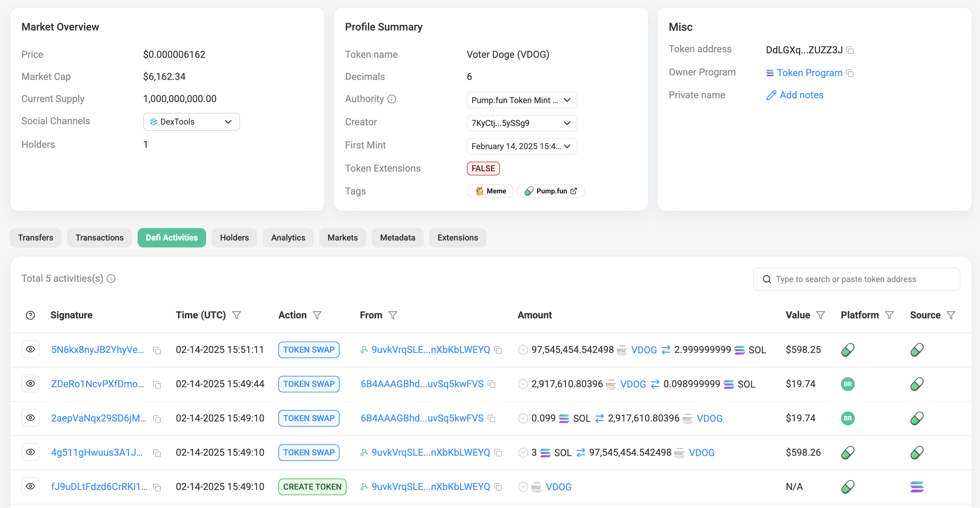980x508 pixels.
Task: Copy From address in 15:49:44 row
Action: (x=491, y=384)
